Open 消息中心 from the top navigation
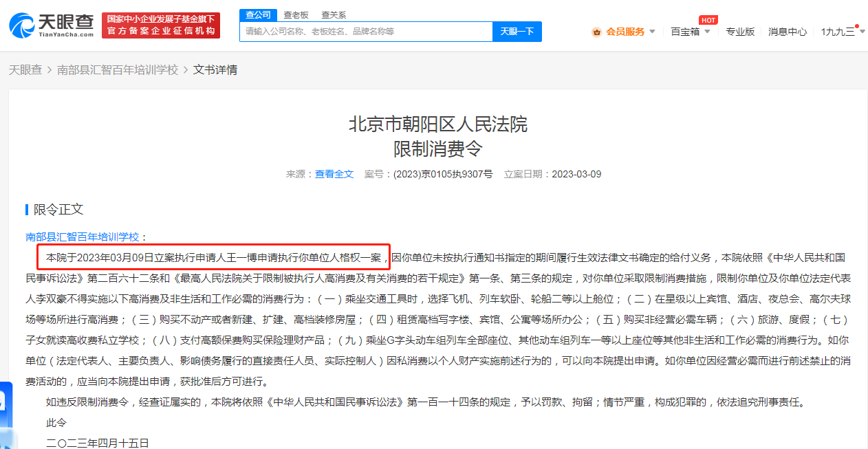The image size is (868, 449). tap(787, 32)
